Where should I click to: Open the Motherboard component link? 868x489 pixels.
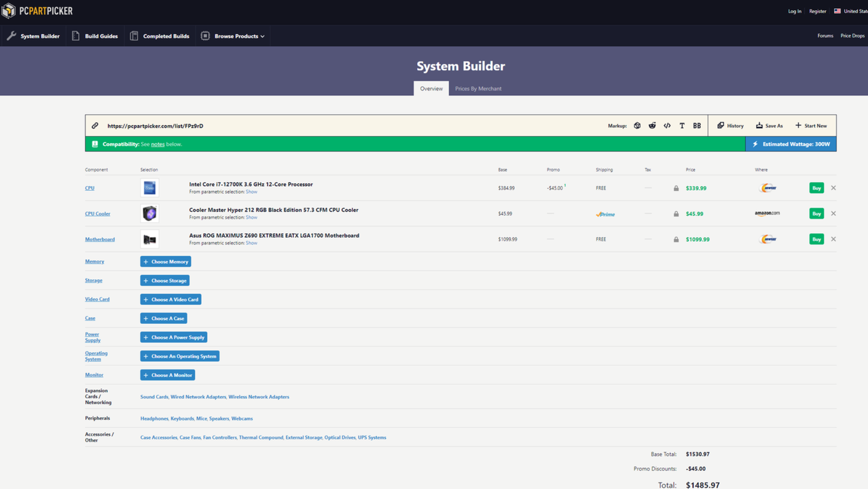(x=100, y=239)
